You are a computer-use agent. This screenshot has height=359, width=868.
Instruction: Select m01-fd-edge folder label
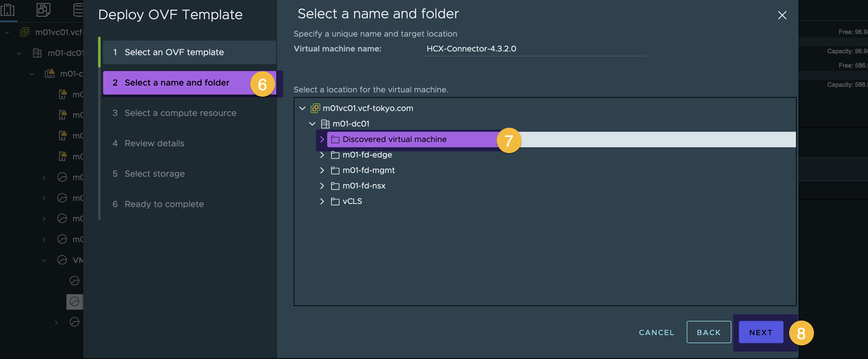367,155
